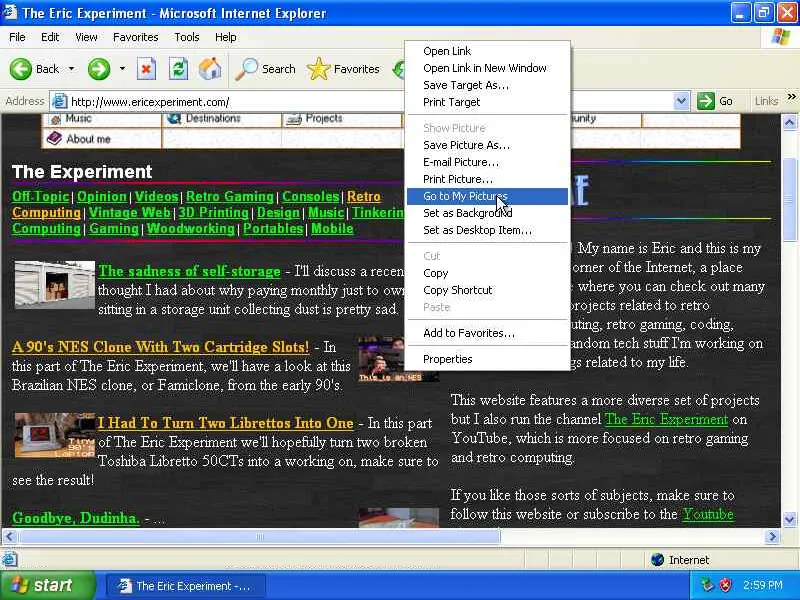Select Print Target menu entry

487,102
